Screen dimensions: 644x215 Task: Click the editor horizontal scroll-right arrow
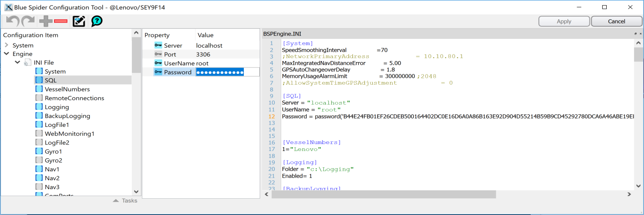coord(629,194)
